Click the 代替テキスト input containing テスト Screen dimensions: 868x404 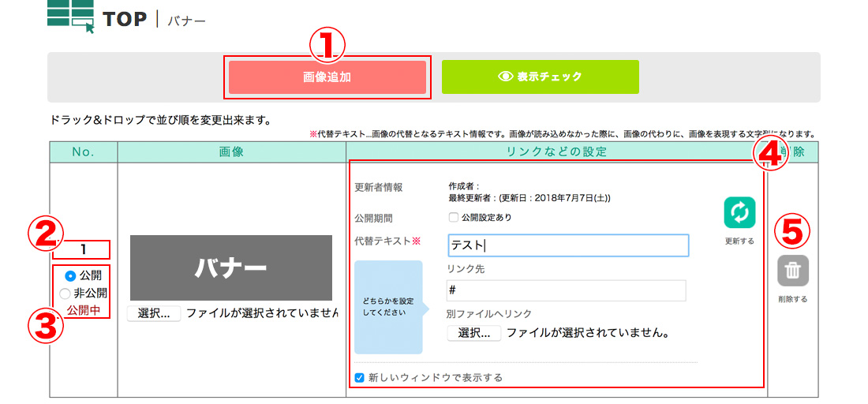tap(568, 245)
